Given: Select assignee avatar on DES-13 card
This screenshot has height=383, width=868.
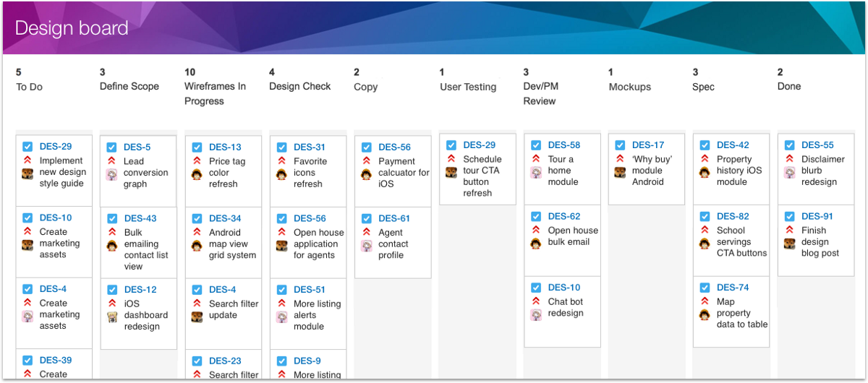Looking at the screenshot, I should pos(197,174).
